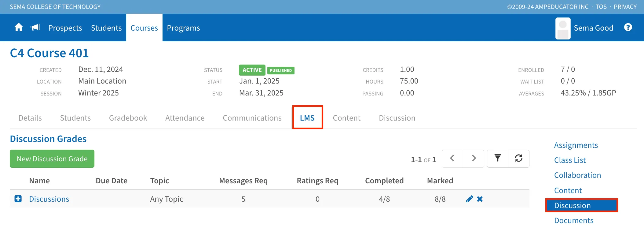Edit the Discussions grade with pencil icon
This screenshot has width=644, height=232.
point(470,199)
